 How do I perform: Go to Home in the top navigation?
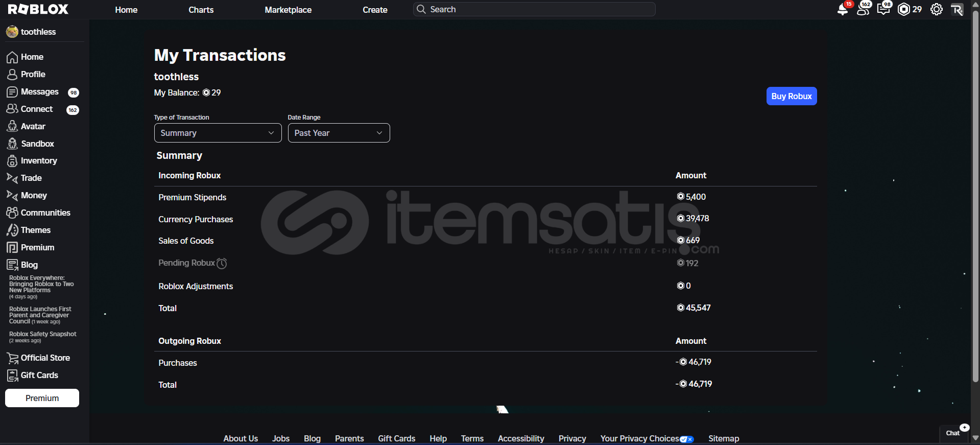[126, 10]
